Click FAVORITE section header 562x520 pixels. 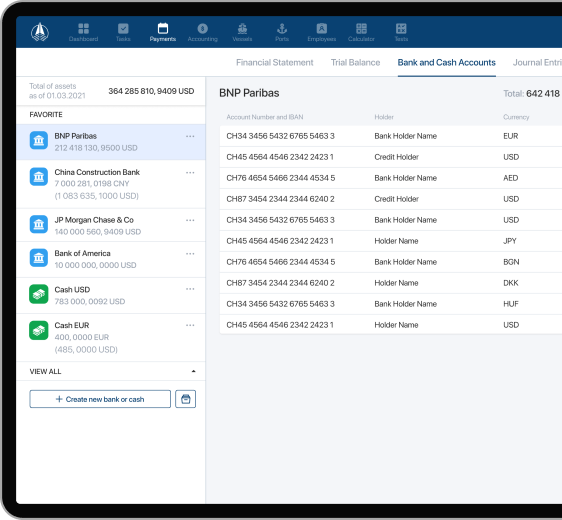coord(46,114)
